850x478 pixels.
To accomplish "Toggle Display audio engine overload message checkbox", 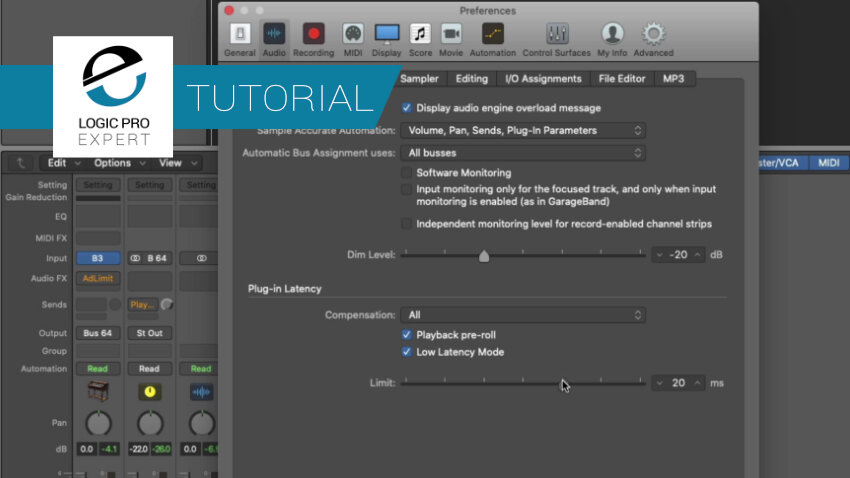I will coord(407,108).
